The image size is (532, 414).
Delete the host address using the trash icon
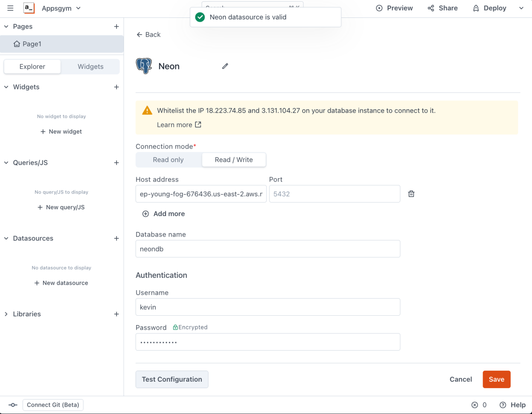coord(411,194)
